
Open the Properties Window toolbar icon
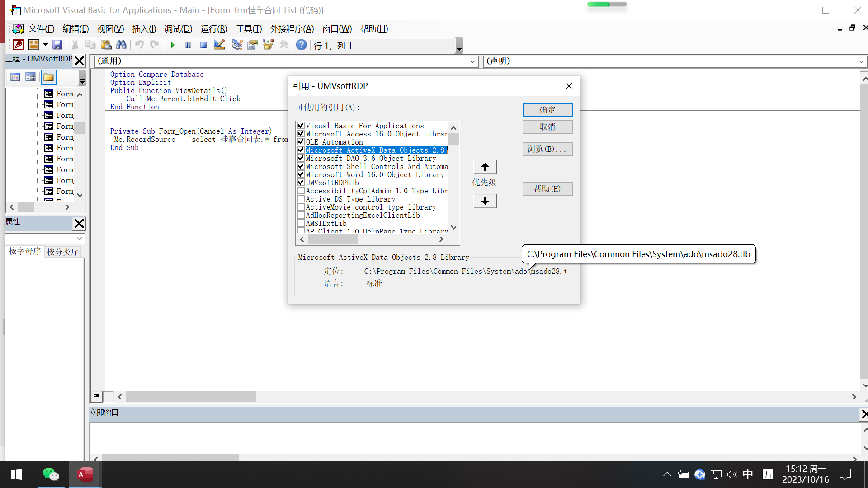coord(253,45)
